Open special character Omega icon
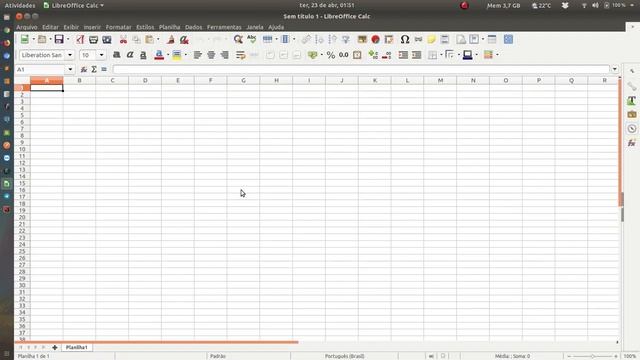Viewport: 640px width, 360px height. [x=404, y=39]
